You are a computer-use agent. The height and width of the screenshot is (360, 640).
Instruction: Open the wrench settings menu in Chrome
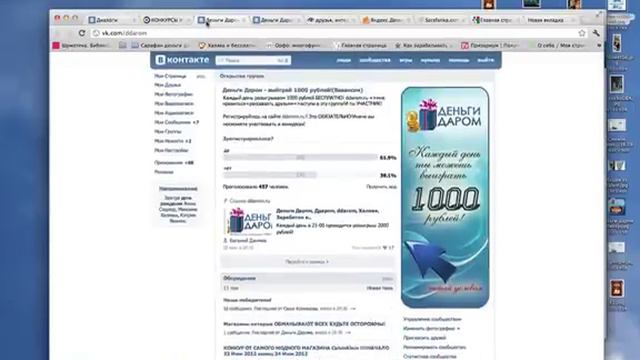[x=596, y=33]
